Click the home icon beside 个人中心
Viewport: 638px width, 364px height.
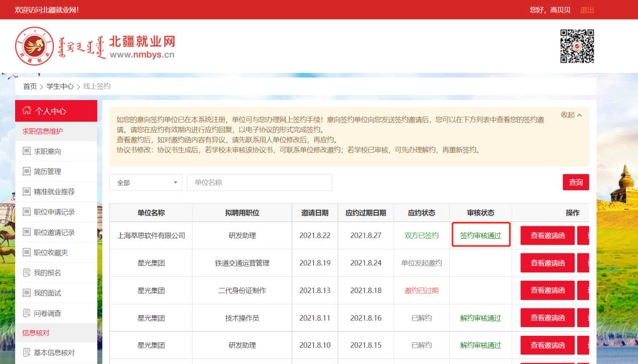coord(27,111)
